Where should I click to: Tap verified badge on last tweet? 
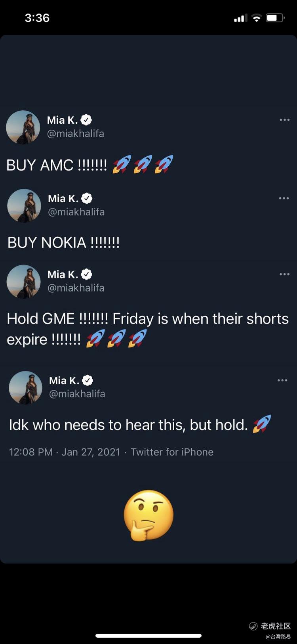(88, 380)
